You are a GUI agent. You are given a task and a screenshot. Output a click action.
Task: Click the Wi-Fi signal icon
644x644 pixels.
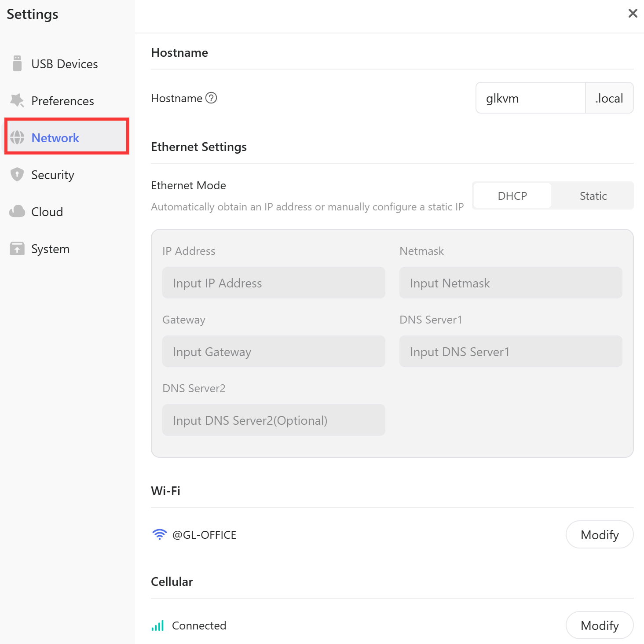tap(159, 534)
